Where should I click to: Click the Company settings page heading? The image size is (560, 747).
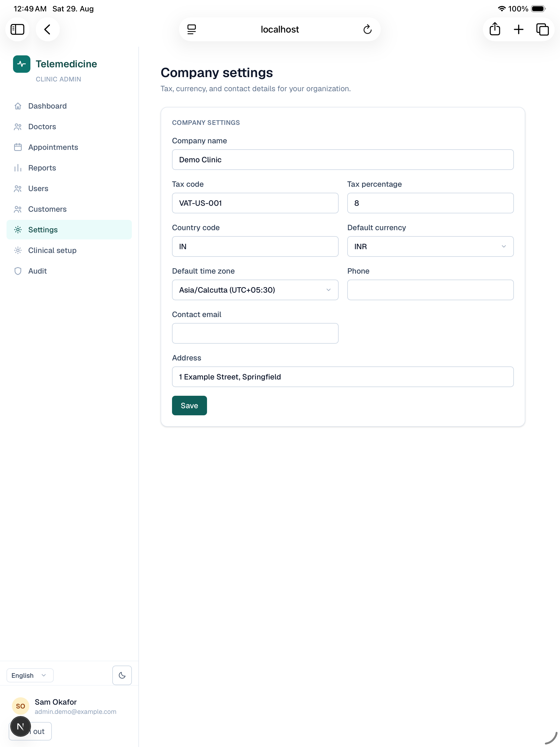pyautogui.click(x=217, y=73)
